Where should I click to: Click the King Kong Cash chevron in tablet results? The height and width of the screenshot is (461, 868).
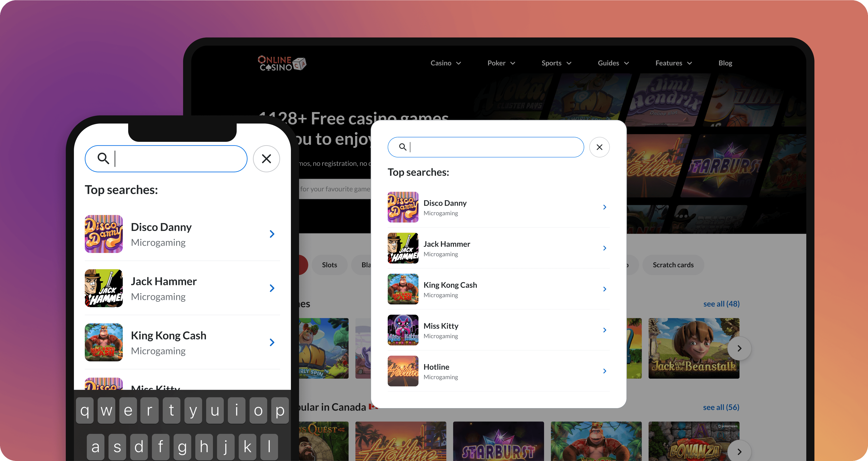[604, 289]
